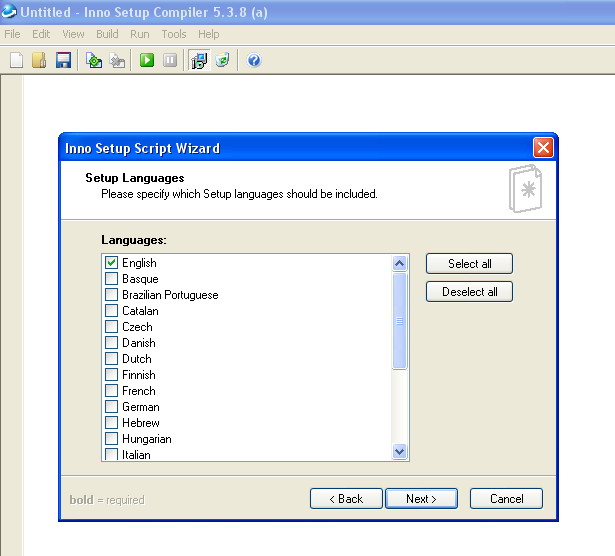Check the Dutch checkbox

coord(111,358)
